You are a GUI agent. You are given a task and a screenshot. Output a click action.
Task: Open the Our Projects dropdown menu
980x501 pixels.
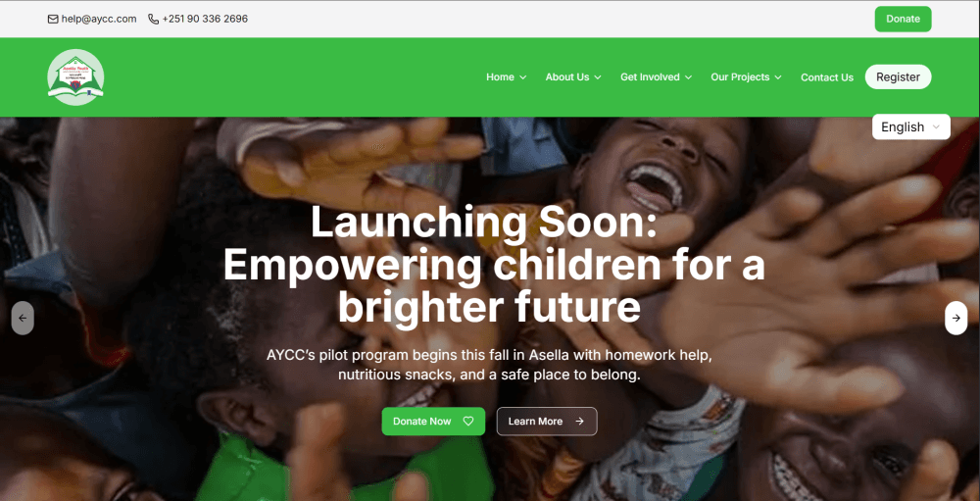tap(746, 76)
